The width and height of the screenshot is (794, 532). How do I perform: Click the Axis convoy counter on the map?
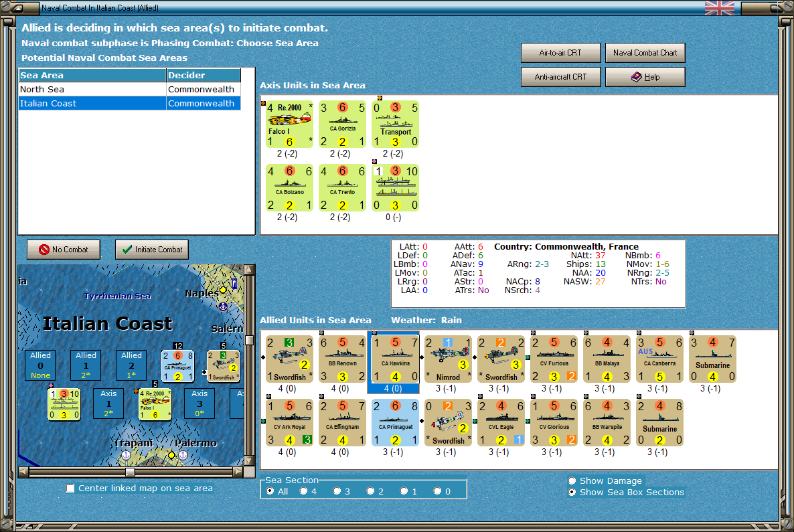coord(64,404)
